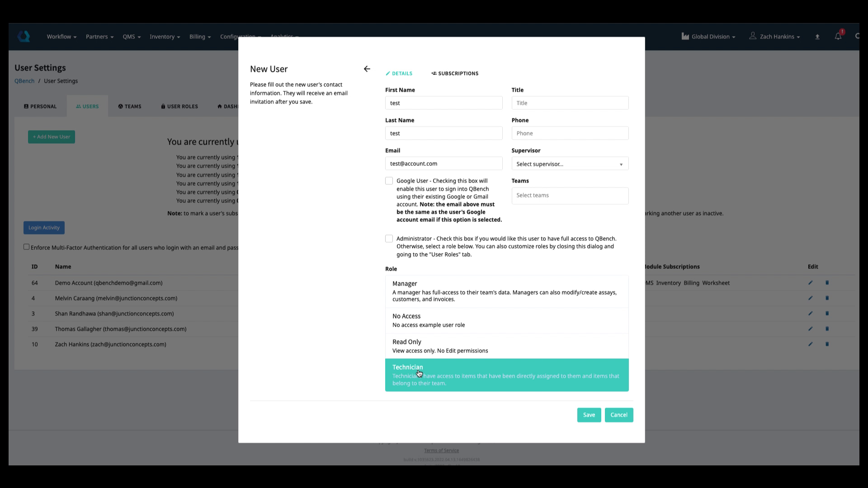Switch to the Subscriptions tab
The image size is (868, 488).
pos(455,73)
